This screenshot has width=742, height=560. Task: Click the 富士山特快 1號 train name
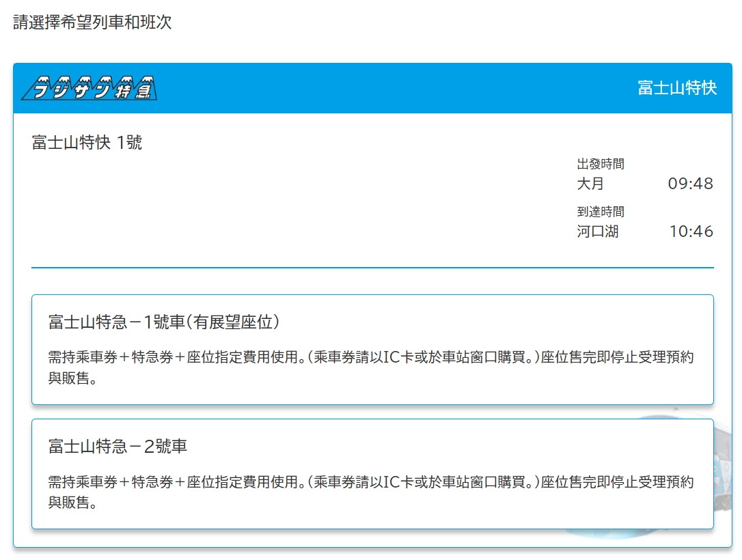[87, 143]
